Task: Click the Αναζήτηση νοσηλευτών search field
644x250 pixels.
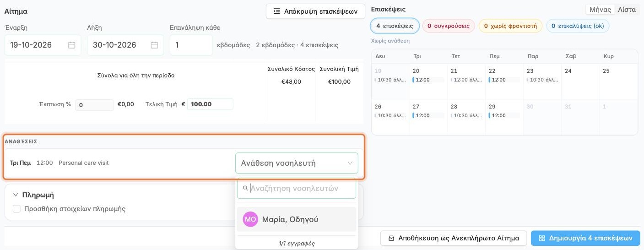Action: click(297, 188)
